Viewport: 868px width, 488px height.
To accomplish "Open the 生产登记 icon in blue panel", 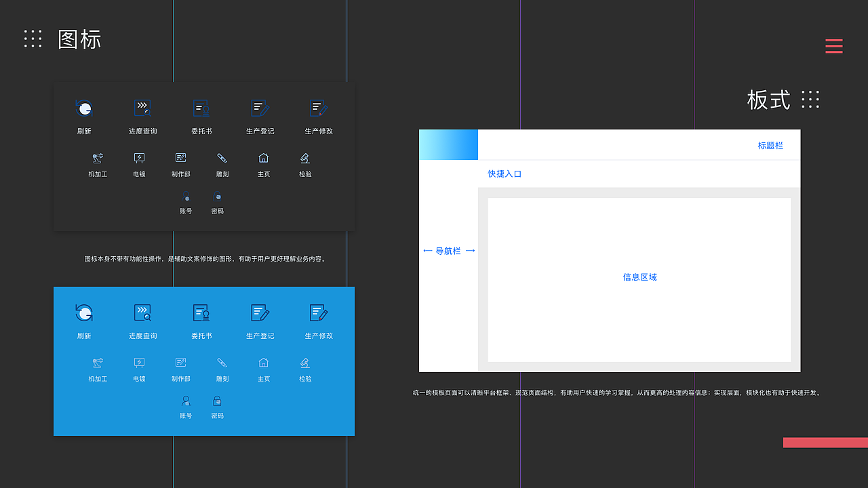I will [260, 312].
